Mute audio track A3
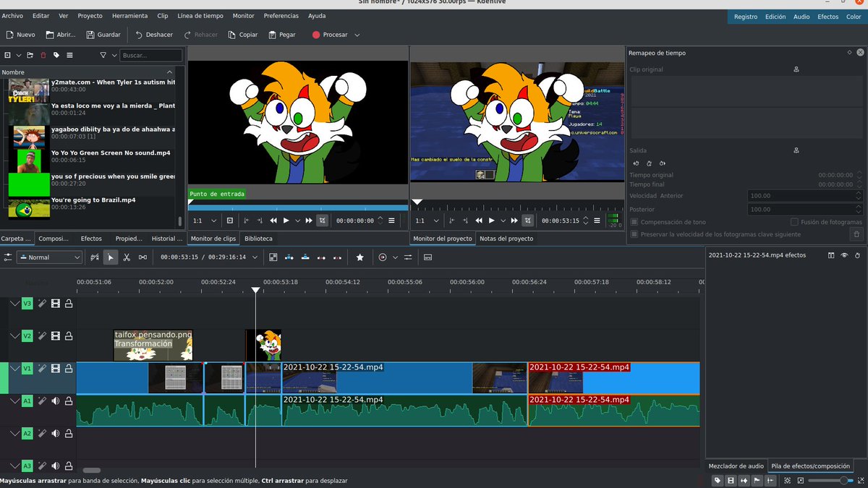This screenshot has height=488, width=868. point(55,466)
